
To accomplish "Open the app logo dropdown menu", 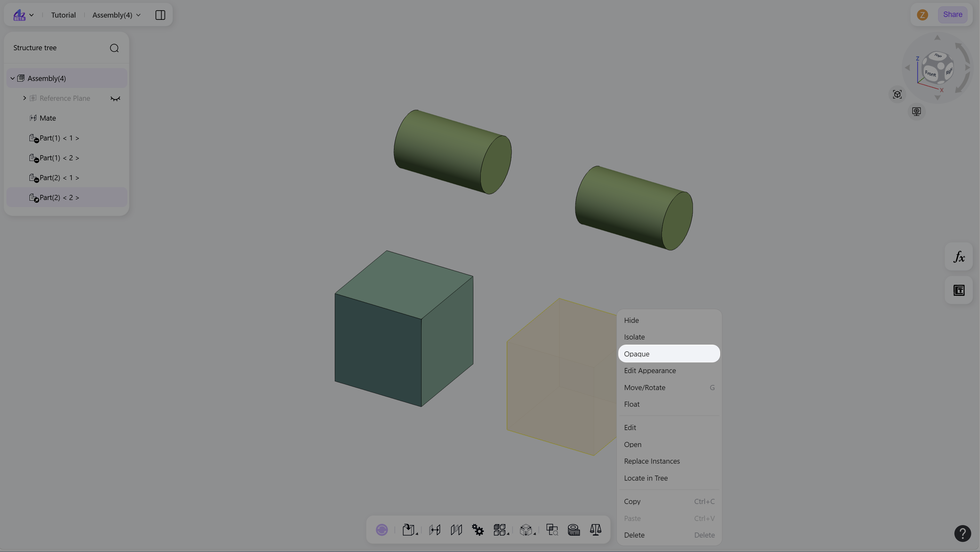I will [x=23, y=15].
